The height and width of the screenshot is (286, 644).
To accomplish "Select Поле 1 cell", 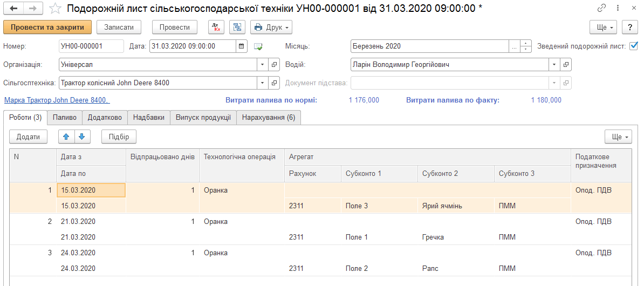I will tap(379, 237).
